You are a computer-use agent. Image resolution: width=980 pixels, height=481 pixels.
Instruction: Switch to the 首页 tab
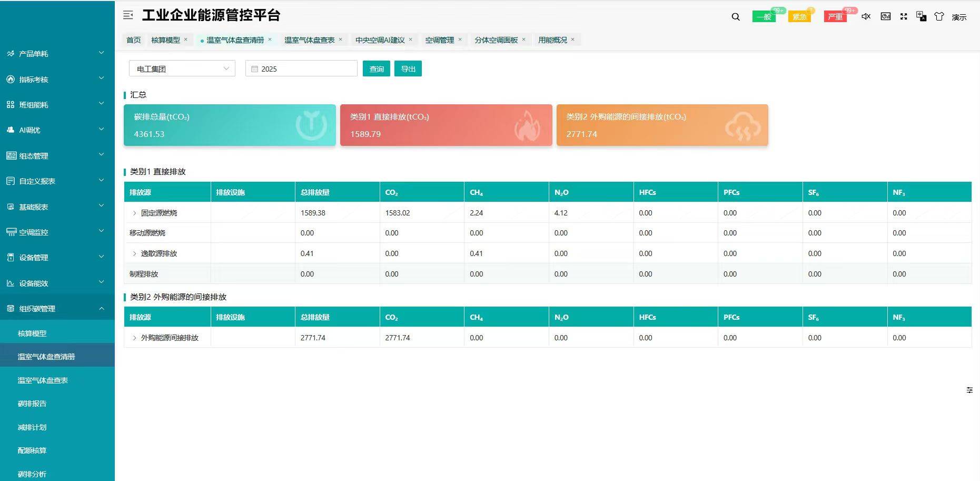click(133, 39)
